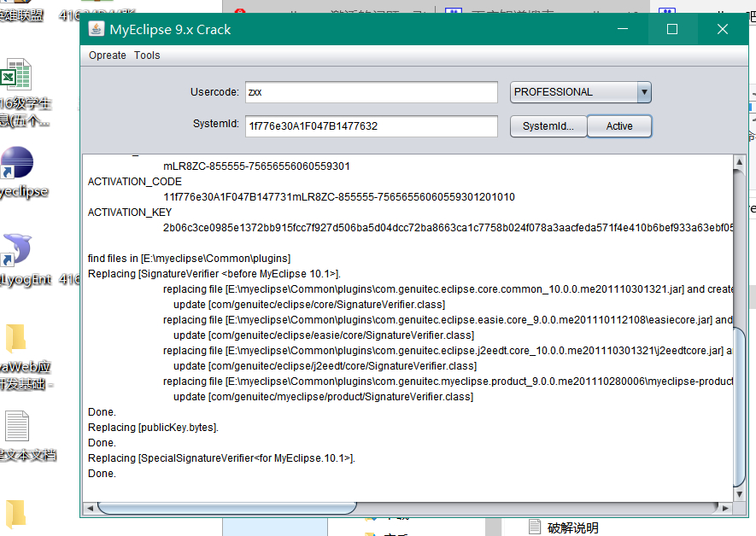Click the 'update [com/genuitec/myeclipse/product' line
The image size is (756, 536).
click(x=323, y=397)
